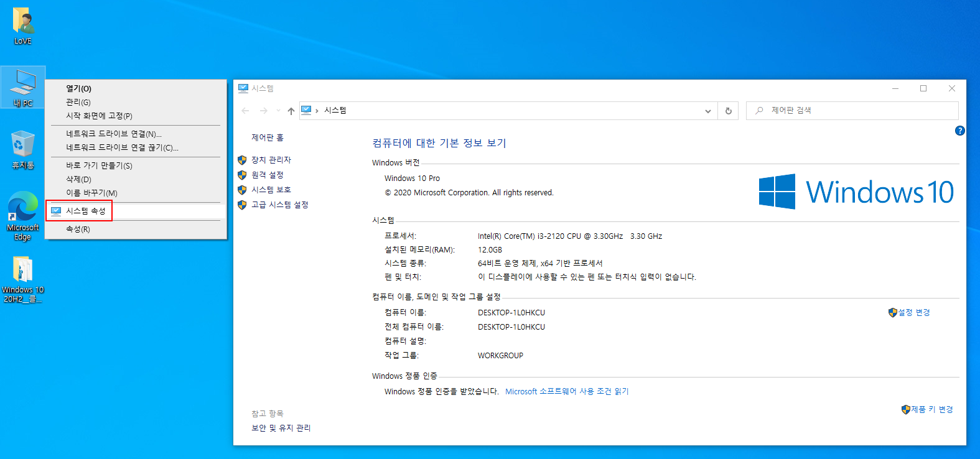Click the 설정 변경 link
Screen dimensions: 980x459
[914, 312]
